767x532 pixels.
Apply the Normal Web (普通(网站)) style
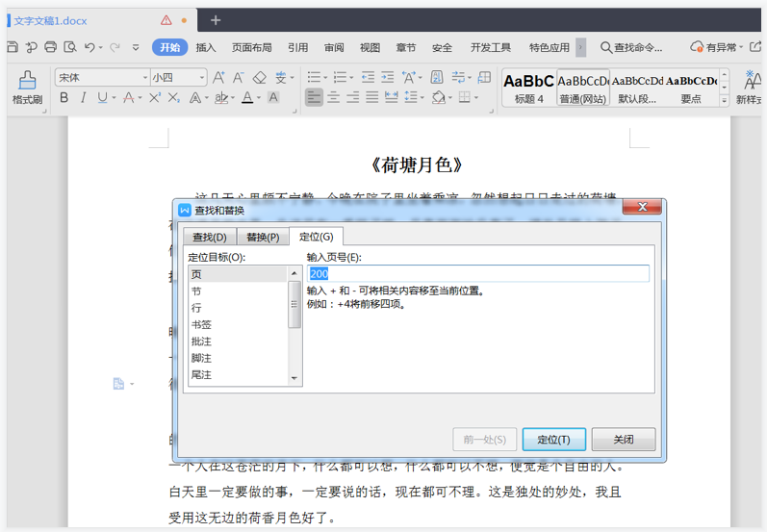click(583, 88)
